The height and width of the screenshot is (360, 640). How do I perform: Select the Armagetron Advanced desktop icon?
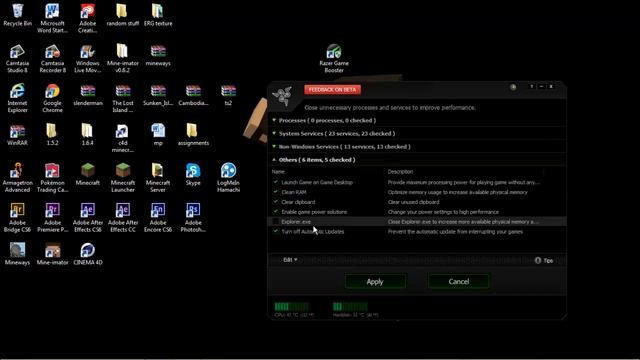[18, 178]
